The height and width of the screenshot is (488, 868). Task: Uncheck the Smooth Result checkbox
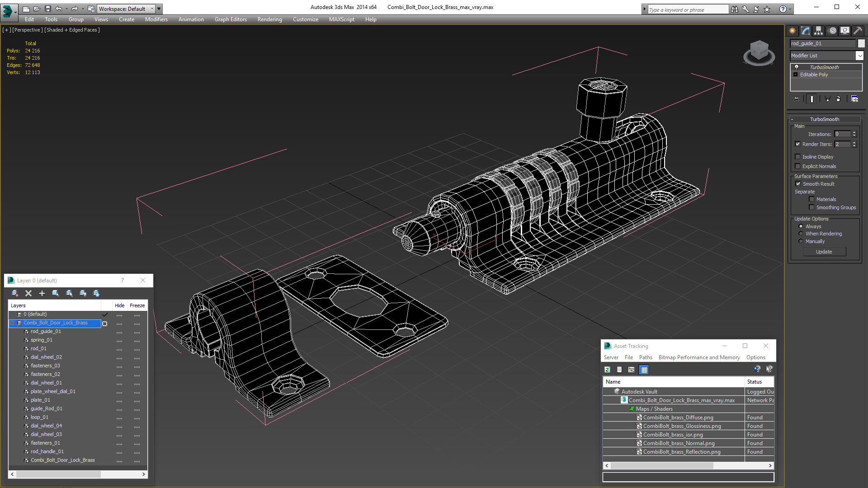click(x=798, y=184)
